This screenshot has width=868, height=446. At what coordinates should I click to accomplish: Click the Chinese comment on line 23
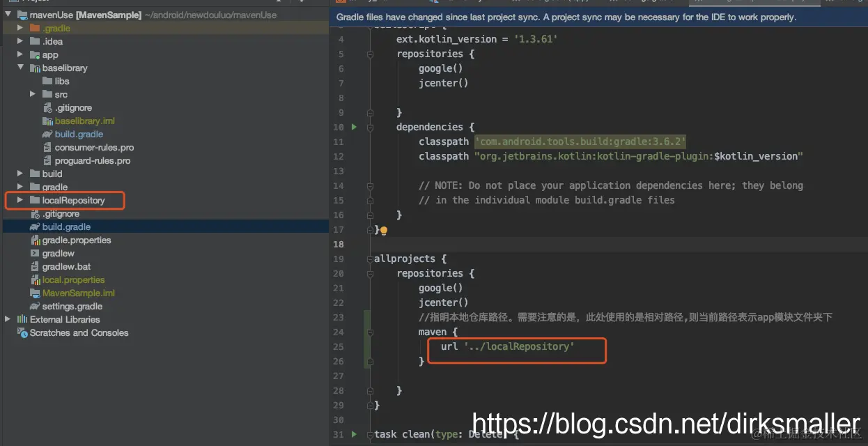pyautogui.click(x=626, y=317)
